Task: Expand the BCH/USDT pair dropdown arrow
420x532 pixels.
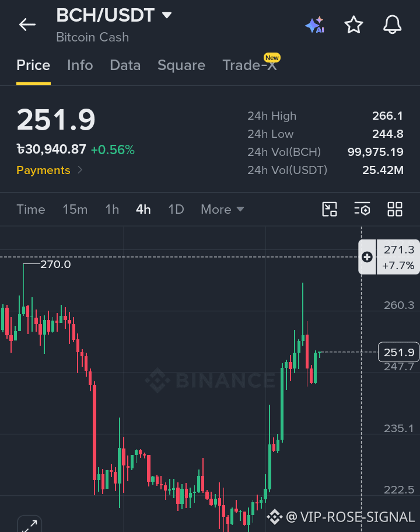Action: coord(167,15)
